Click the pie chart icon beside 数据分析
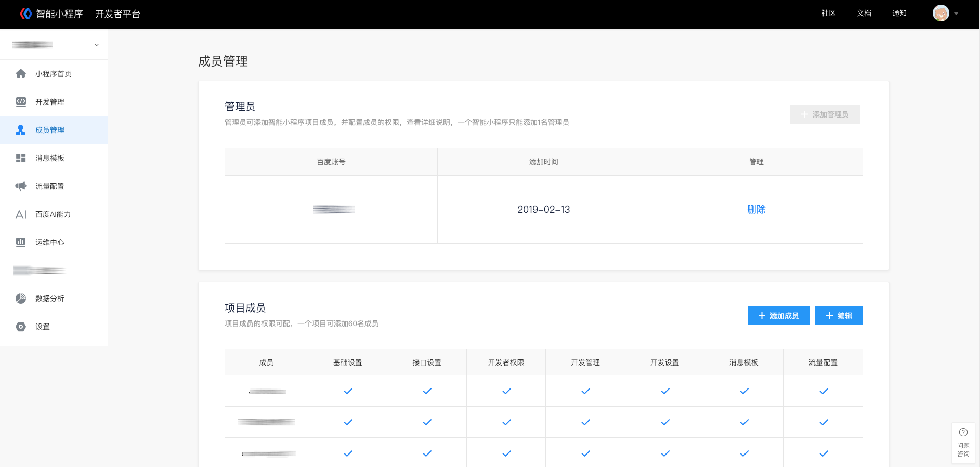Screen dimensions: 980x467 (x=21, y=299)
